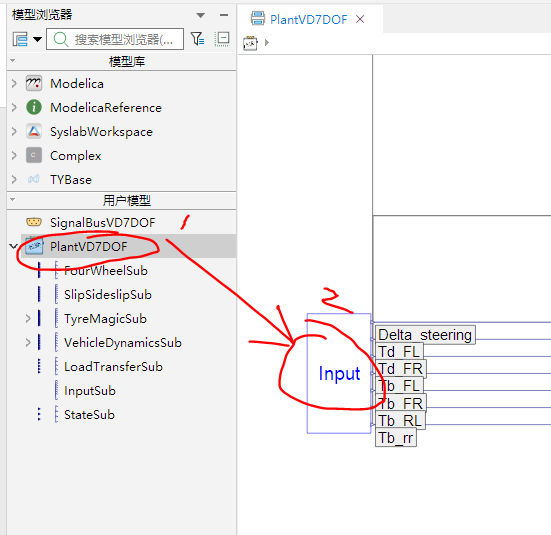This screenshot has height=535, width=551.
Task: Expand the Complex library node
Action: pyautogui.click(x=14, y=155)
